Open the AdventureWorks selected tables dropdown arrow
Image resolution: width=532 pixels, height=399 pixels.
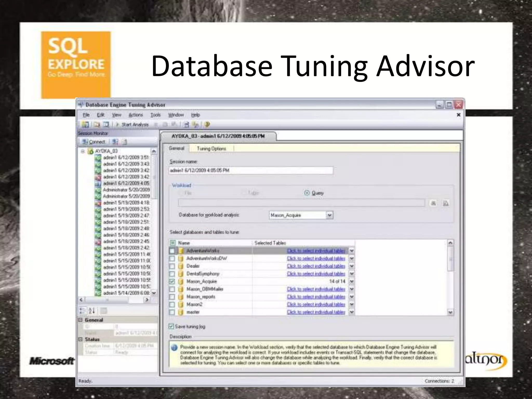pos(351,251)
